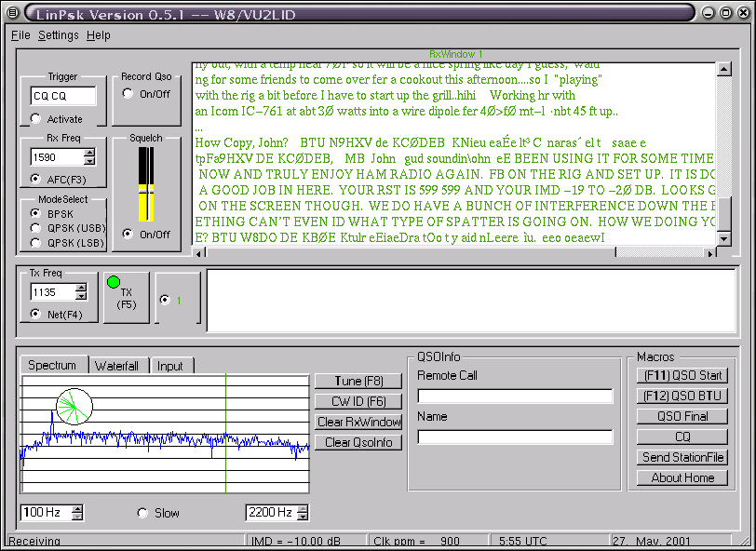The height and width of the screenshot is (551, 756).
Task: Open the Settings menu
Action: (x=58, y=35)
